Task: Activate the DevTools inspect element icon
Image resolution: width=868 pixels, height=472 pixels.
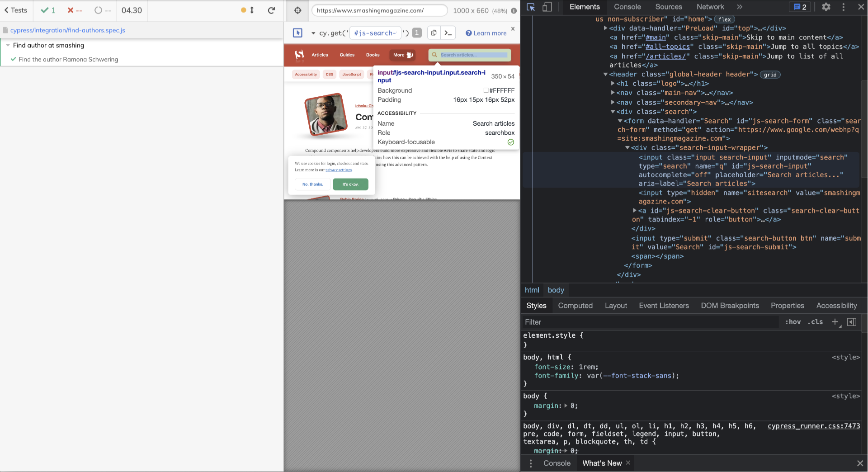Action: click(530, 7)
